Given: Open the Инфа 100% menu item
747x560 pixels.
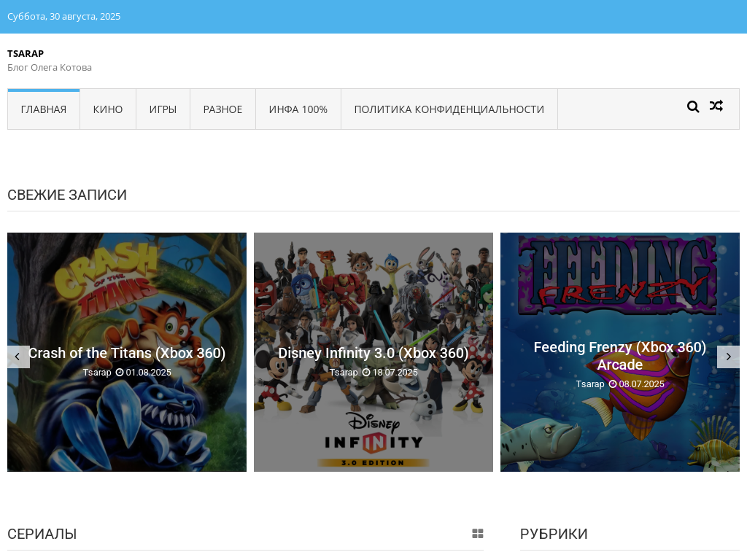Looking at the screenshot, I should tap(298, 109).
